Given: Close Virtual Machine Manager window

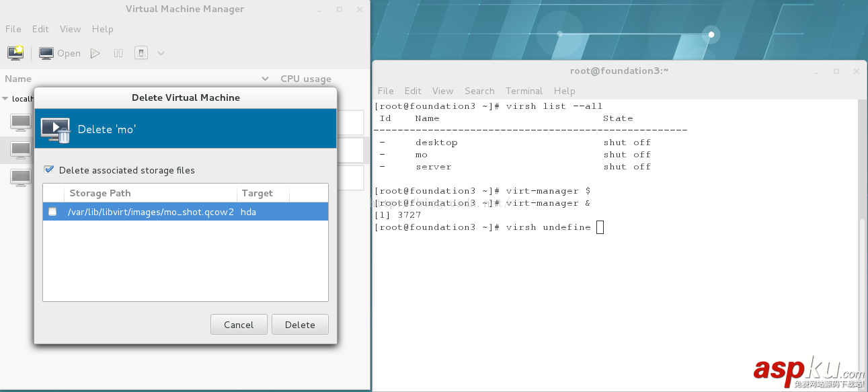Looking at the screenshot, I should click(359, 9).
